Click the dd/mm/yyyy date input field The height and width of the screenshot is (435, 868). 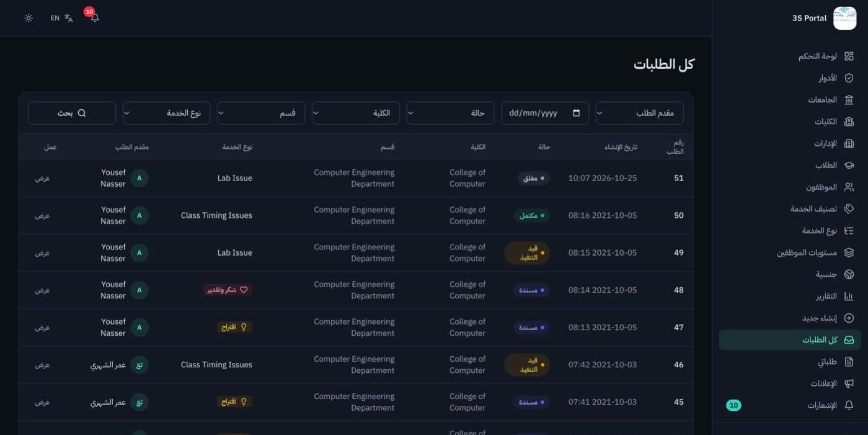[x=545, y=113]
